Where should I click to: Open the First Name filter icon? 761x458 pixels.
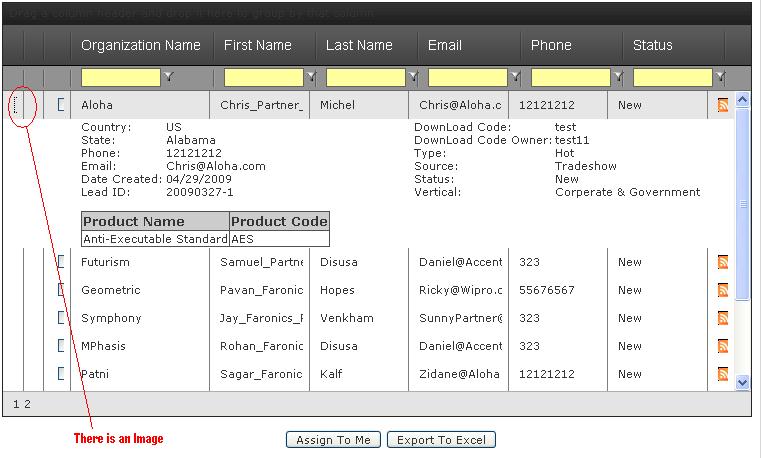(x=311, y=77)
